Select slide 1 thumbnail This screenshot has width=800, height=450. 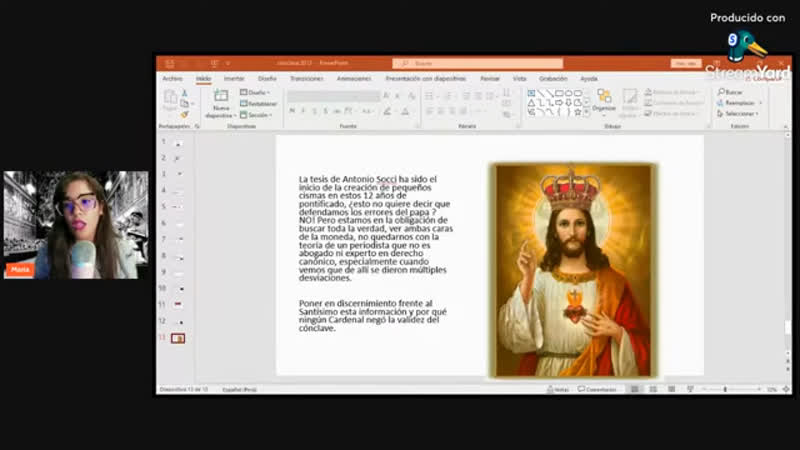(179, 144)
